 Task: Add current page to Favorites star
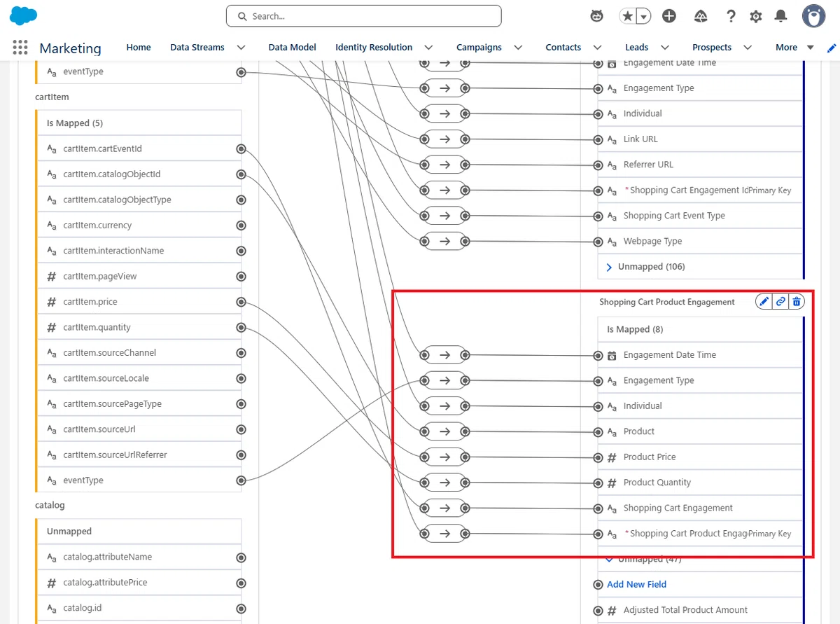click(x=627, y=16)
